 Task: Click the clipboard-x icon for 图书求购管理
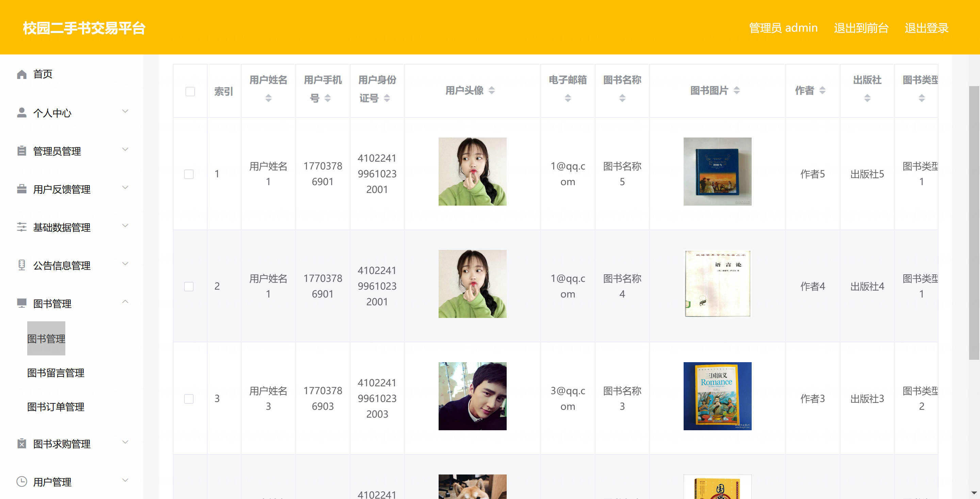(22, 444)
